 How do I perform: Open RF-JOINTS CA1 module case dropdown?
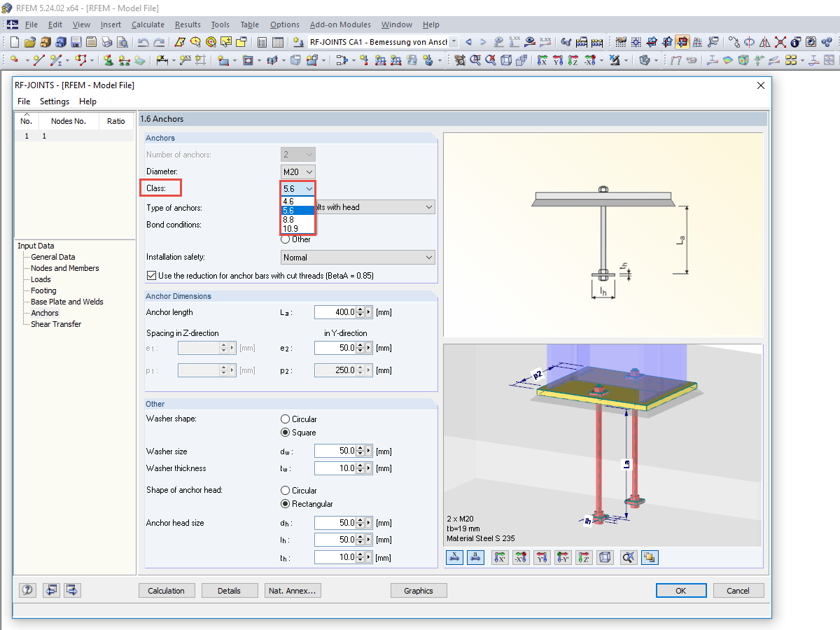tap(454, 42)
